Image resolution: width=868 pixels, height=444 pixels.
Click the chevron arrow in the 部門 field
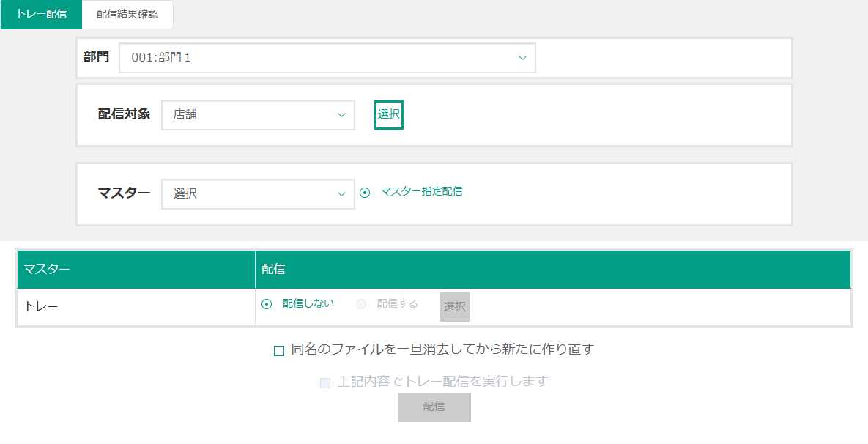coord(522,58)
